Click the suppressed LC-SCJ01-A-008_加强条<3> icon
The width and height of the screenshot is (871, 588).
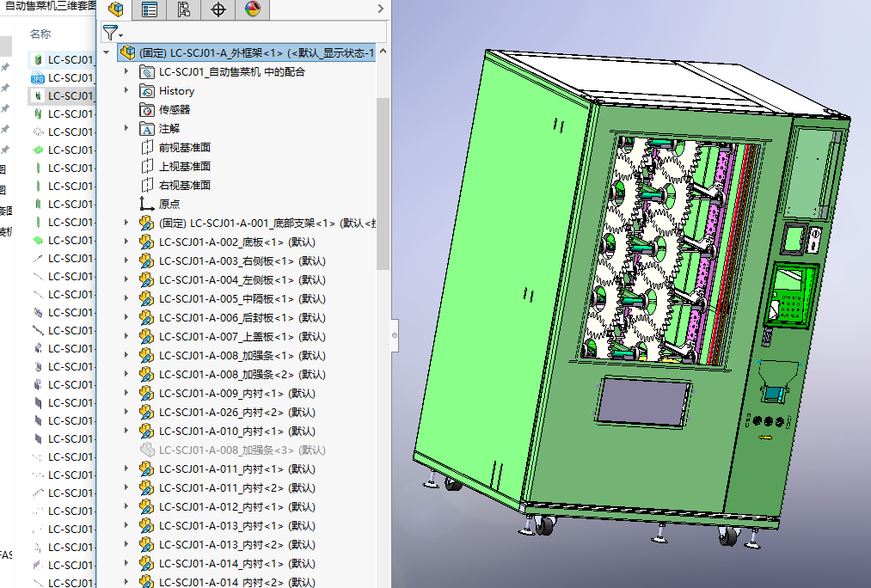tap(147, 450)
